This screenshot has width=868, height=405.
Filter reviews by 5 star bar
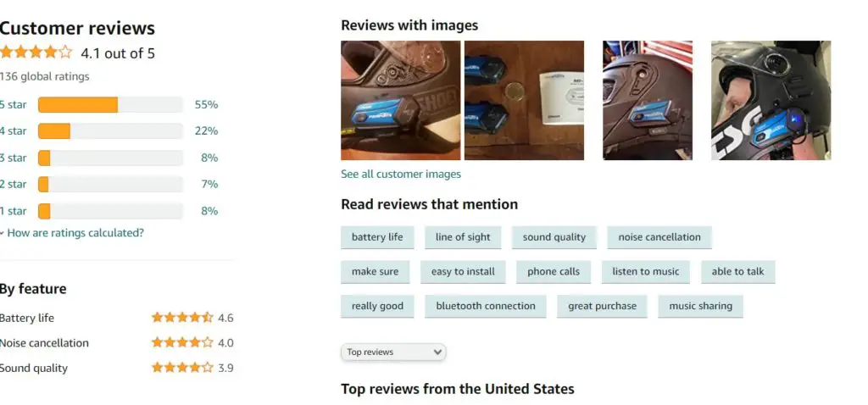[110, 104]
